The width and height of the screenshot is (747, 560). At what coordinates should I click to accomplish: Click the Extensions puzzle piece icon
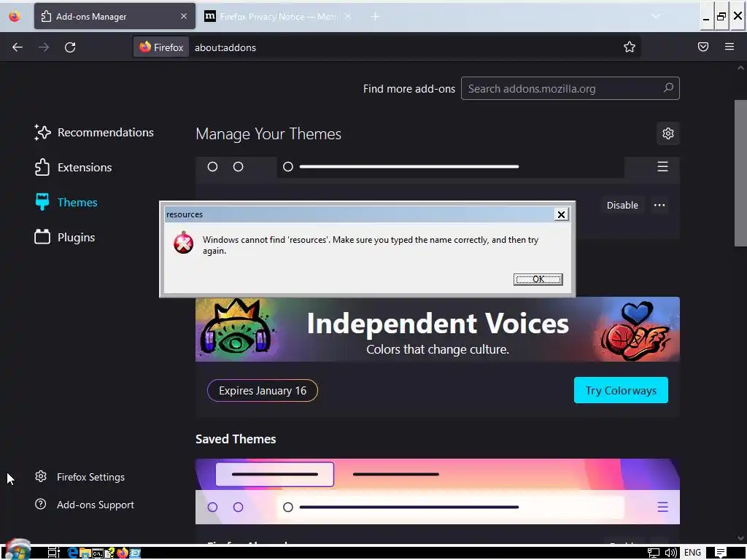(42, 168)
